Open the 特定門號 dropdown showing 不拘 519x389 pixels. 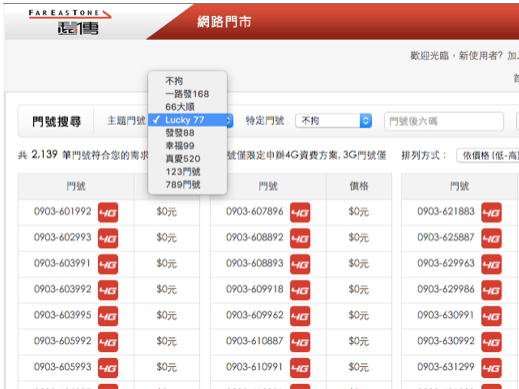333,121
